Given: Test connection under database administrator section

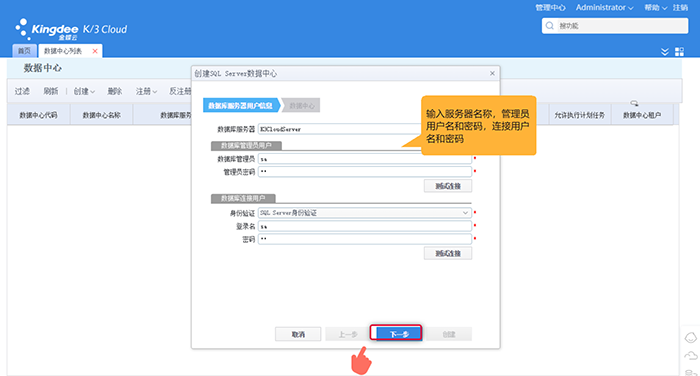Looking at the screenshot, I should click(448, 186).
